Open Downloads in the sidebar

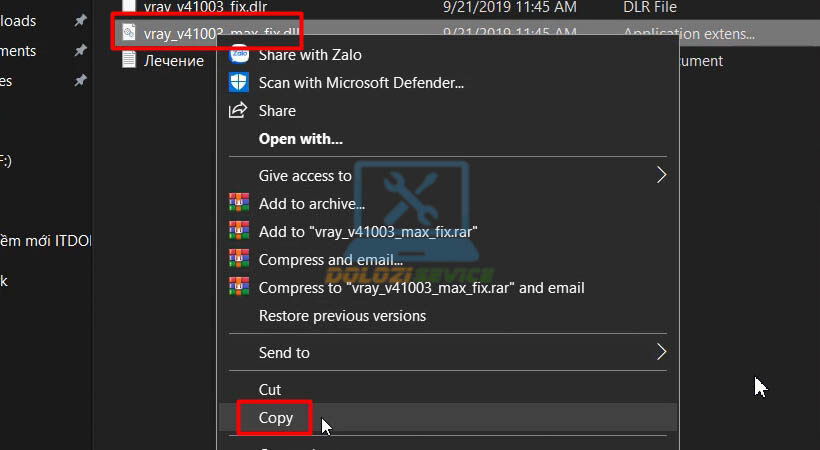(18, 20)
